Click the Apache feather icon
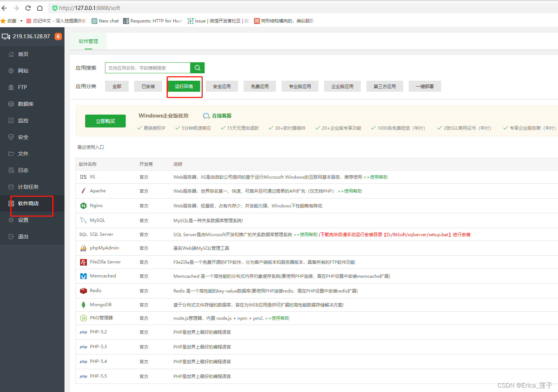 tap(83, 191)
